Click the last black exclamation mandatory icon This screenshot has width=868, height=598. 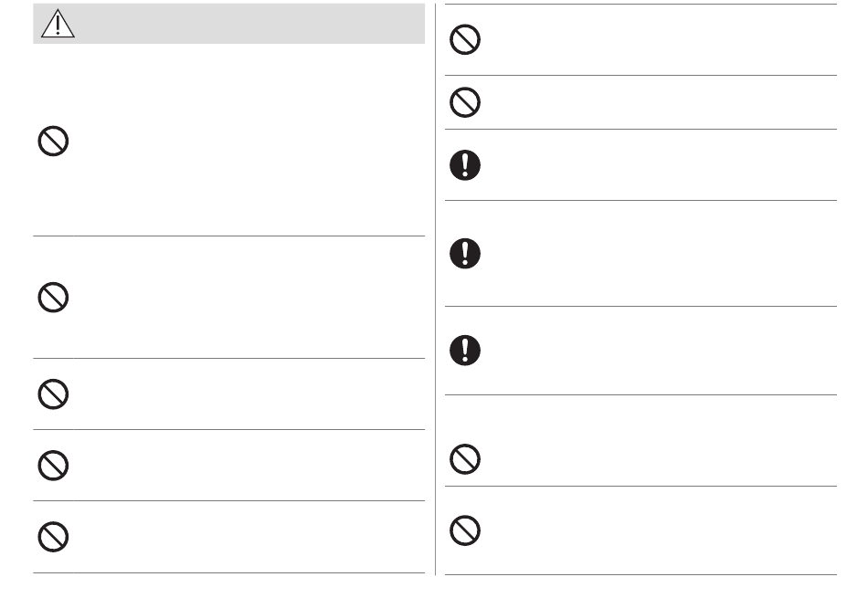click(465, 351)
